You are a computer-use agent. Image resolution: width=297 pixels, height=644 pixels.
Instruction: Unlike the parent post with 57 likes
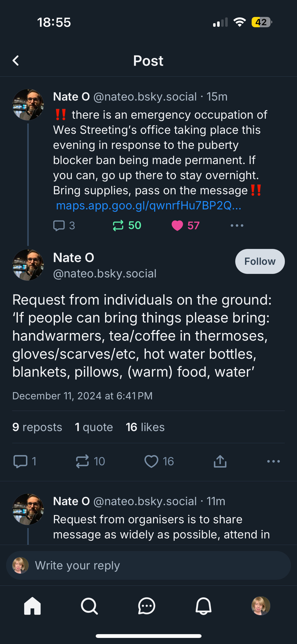pyautogui.click(x=177, y=225)
